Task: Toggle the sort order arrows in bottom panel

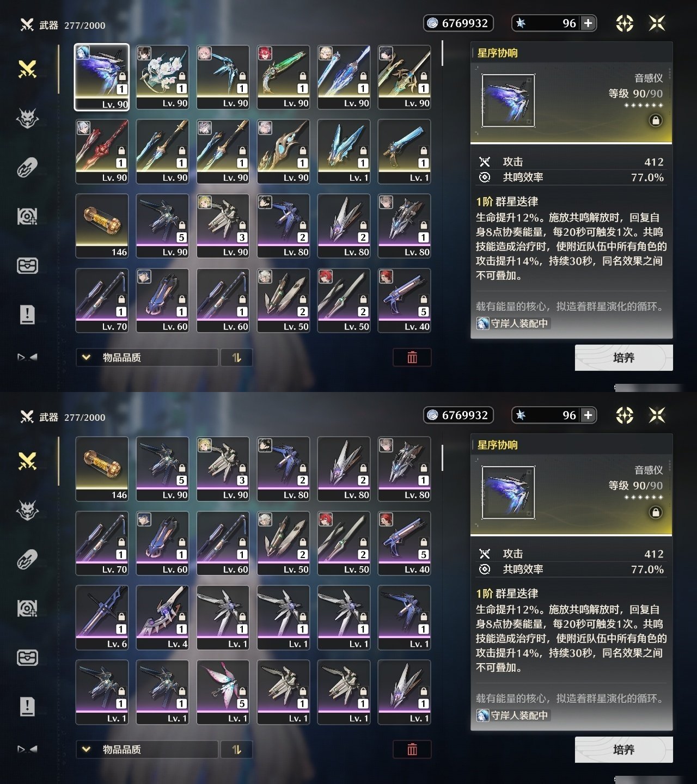Action: click(236, 749)
